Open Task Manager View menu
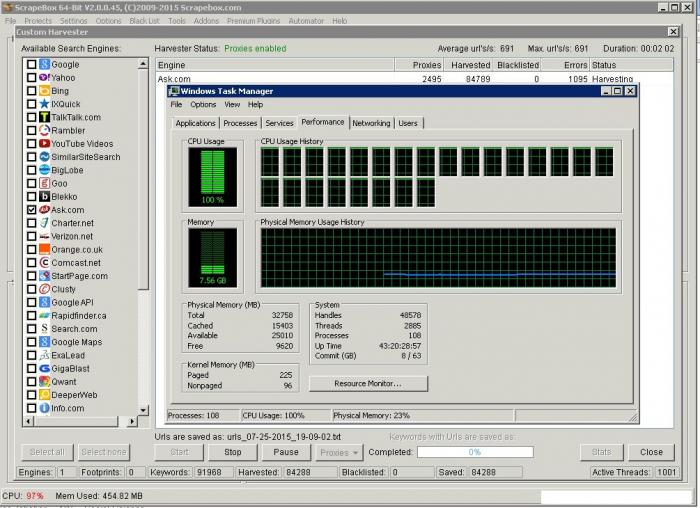The image size is (700, 508). tap(232, 104)
